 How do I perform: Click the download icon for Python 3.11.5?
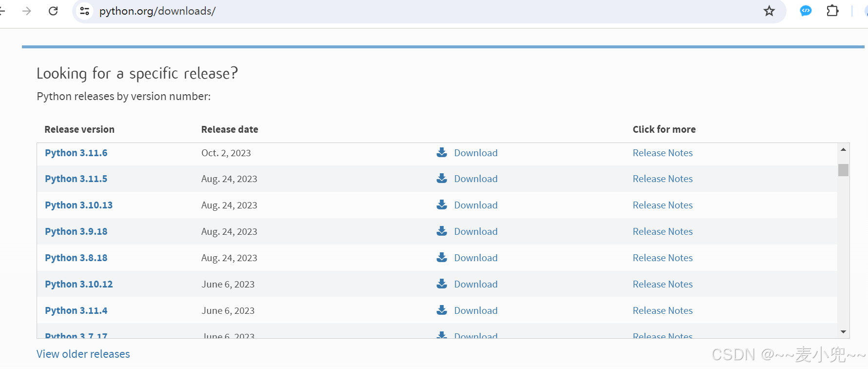(x=442, y=178)
